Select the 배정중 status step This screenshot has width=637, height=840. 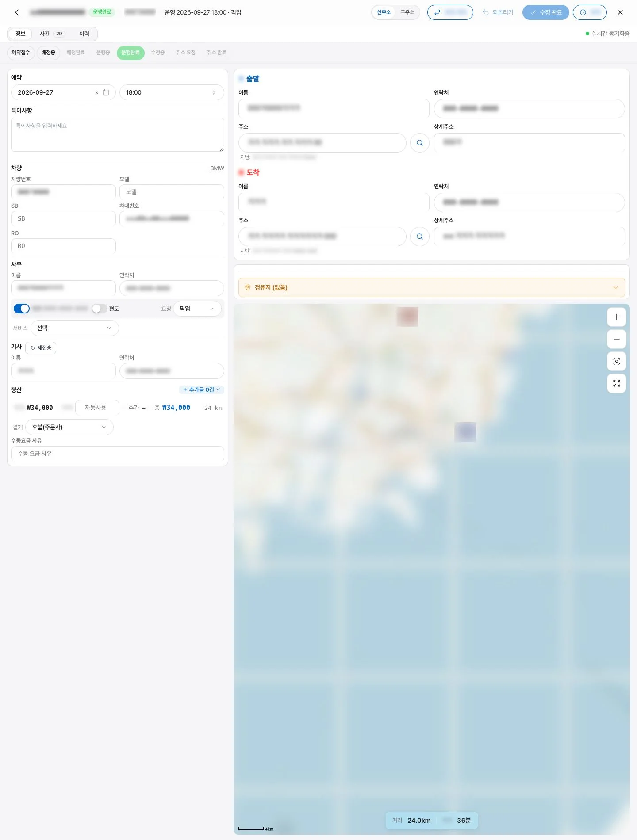coord(48,53)
